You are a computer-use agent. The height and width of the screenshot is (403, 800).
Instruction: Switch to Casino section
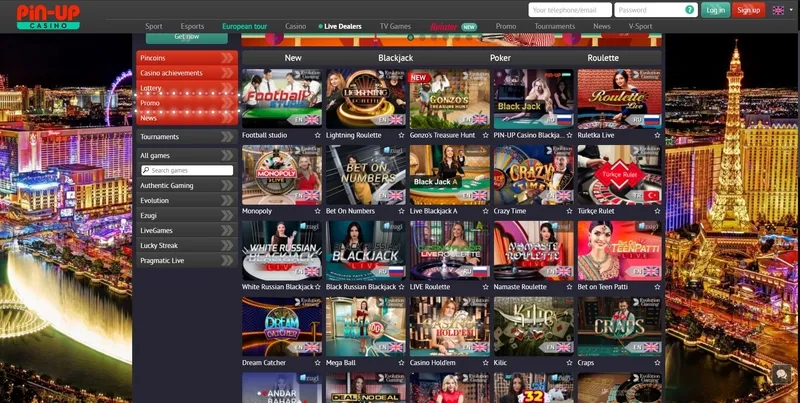pyautogui.click(x=295, y=27)
